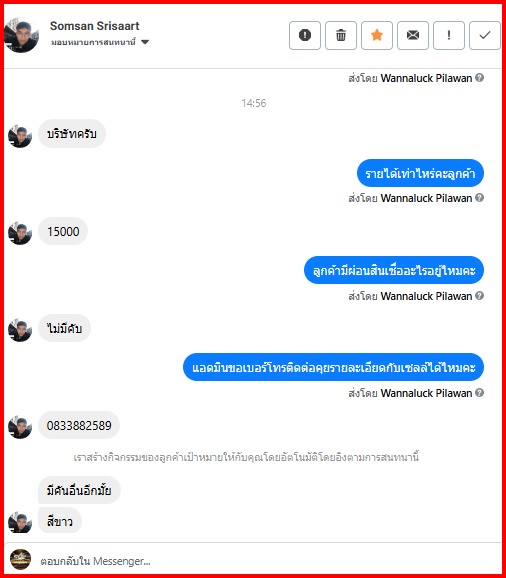Click the page avatar beside reply box
This screenshot has height=578, width=506.
tap(20, 560)
